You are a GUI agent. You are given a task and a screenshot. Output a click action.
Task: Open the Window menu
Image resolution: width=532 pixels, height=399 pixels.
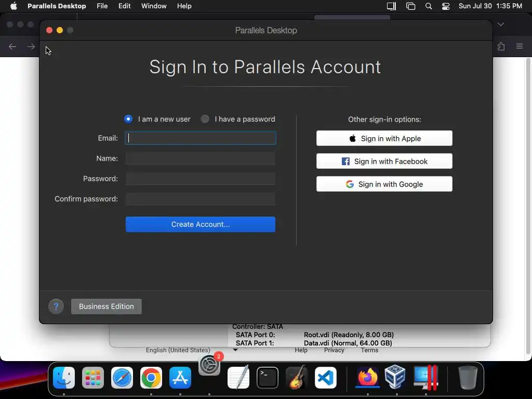(x=154, y=6)
